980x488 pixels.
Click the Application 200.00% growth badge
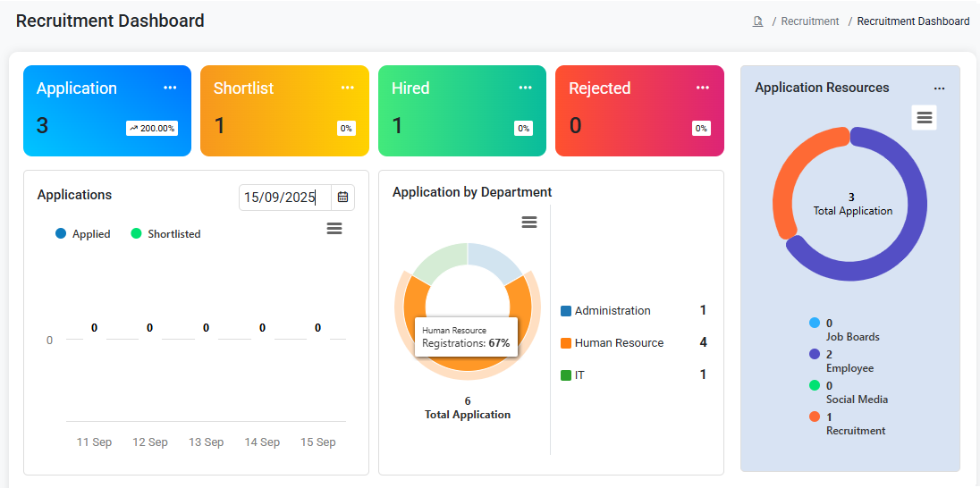click(x=152, y=128)
